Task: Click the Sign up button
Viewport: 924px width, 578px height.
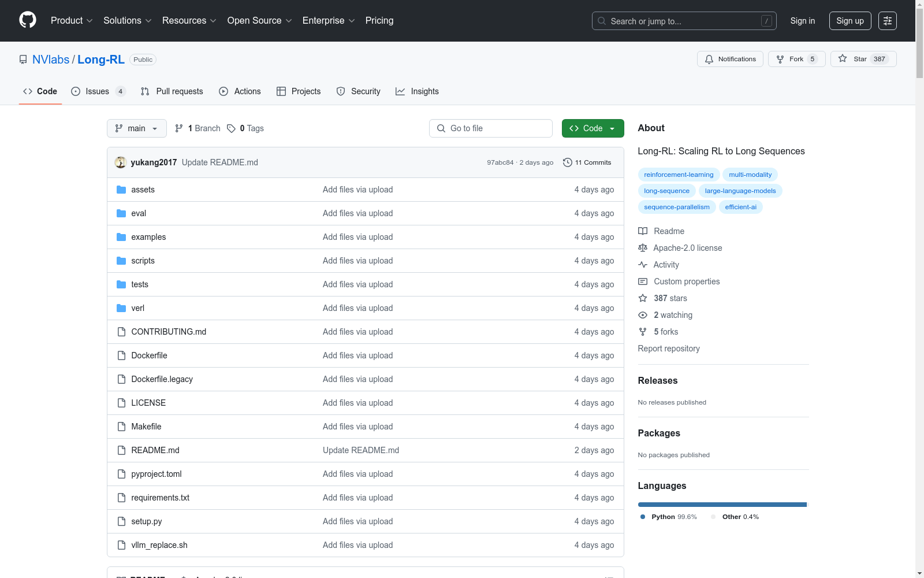Action: point(850,21)
